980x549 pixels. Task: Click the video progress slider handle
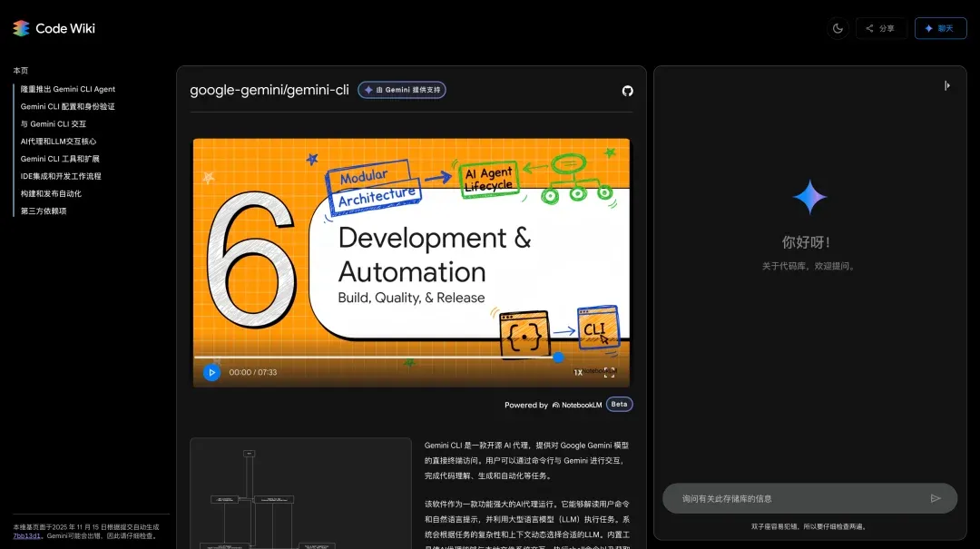pyautogui.click(x=558, y=358)
